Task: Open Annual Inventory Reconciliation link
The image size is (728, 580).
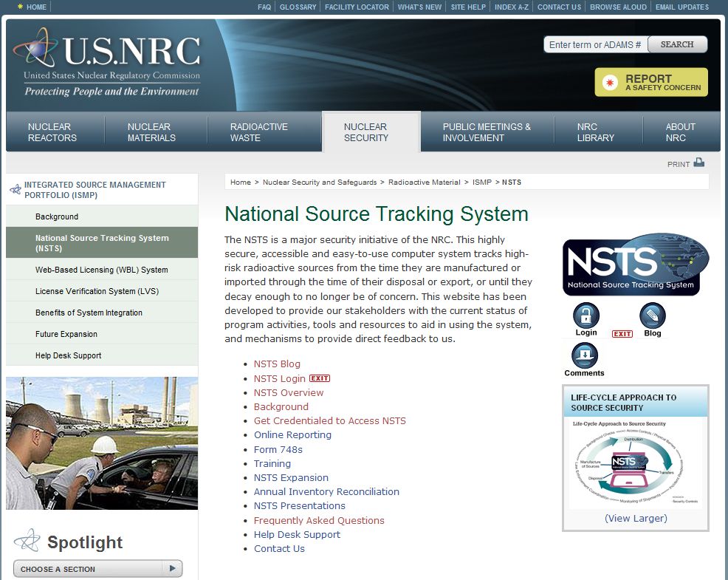Action: (326, 491)
